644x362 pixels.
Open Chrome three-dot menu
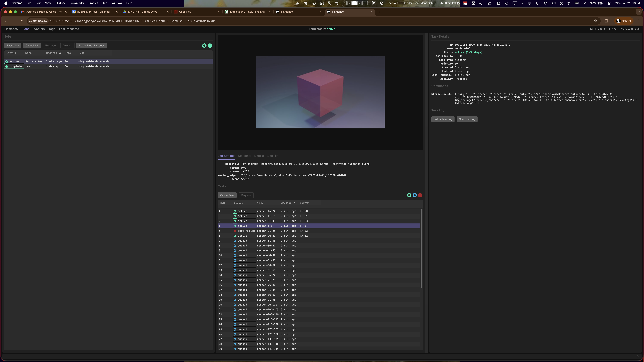tap(638, 21)
